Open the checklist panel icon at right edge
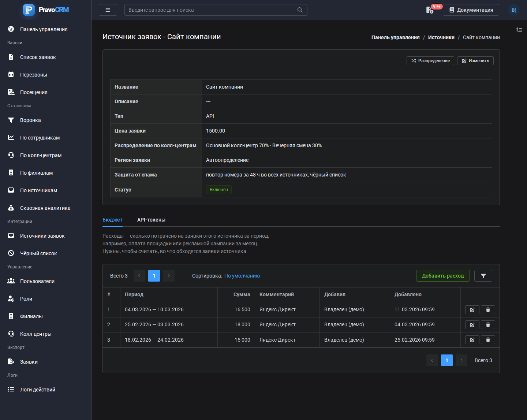527x420 pixels. pyautogui.click(x=519, y=30)
